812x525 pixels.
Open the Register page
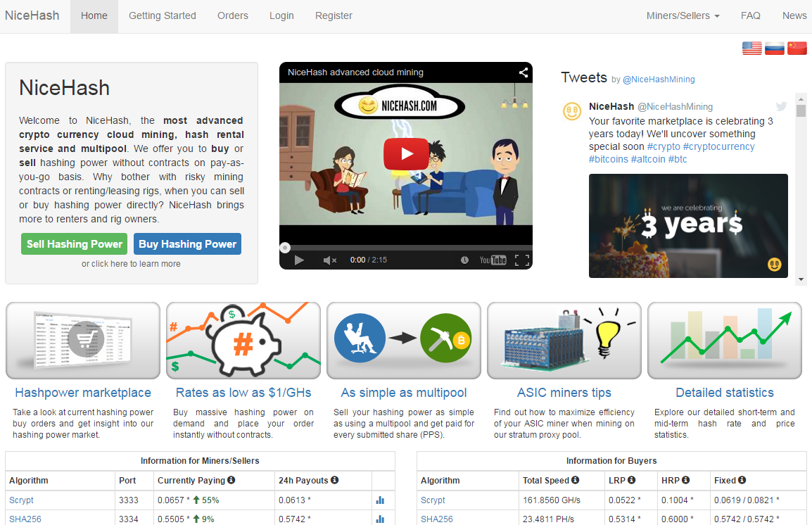334,15
